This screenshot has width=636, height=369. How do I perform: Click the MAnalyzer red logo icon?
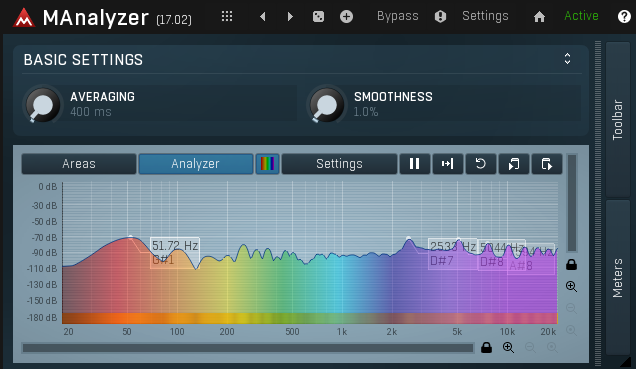[x=24, y=18]
